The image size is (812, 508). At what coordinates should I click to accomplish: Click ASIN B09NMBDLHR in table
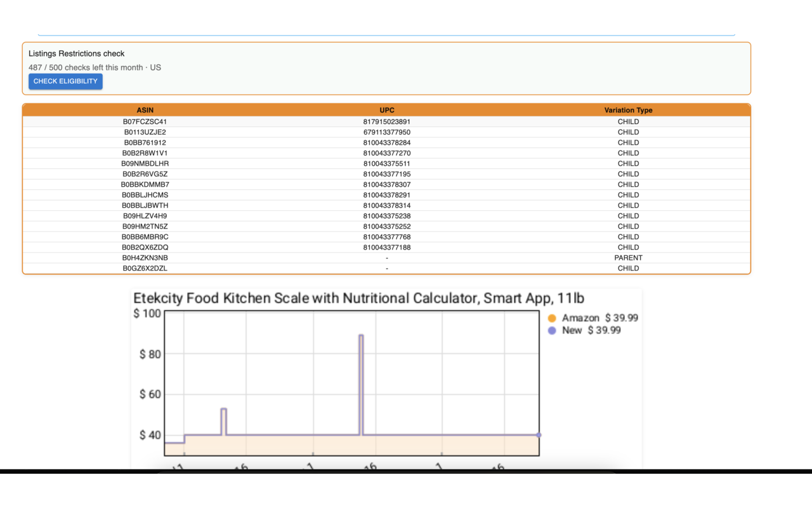point(145,163)
